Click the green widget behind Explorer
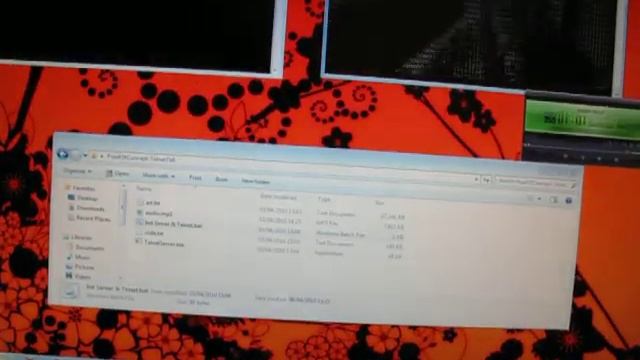Image resolution: width=640 pixels, height=360 pixels. click(x=582, y=119)
